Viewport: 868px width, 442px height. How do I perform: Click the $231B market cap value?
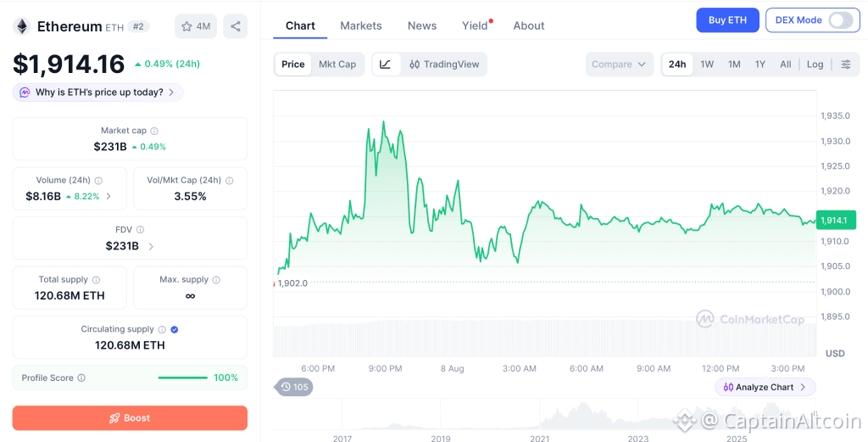tap(110, 147)
